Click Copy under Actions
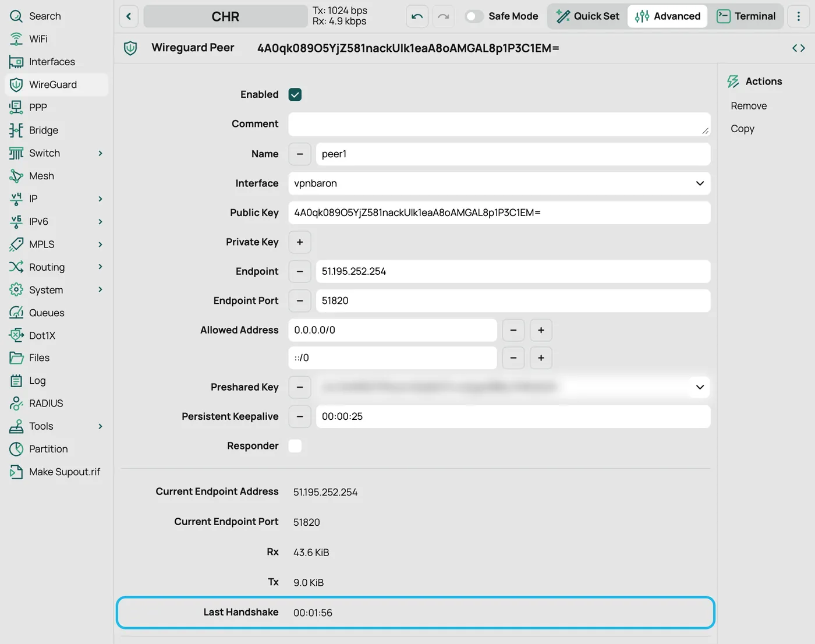815x644 pixels. 742,129
